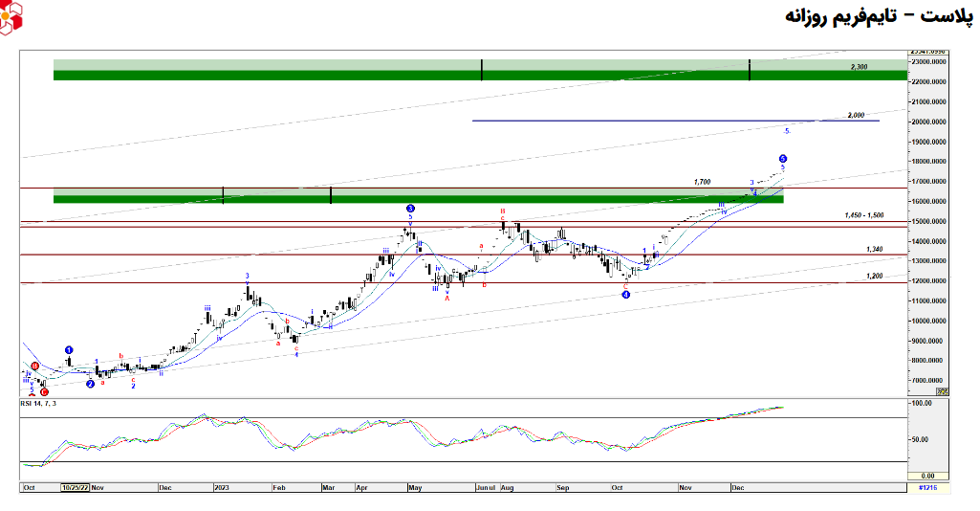The width and height of the screenshot is (980, 511).
Task: Click blue circled wave 1 marker
Action: tap(69, 350)
